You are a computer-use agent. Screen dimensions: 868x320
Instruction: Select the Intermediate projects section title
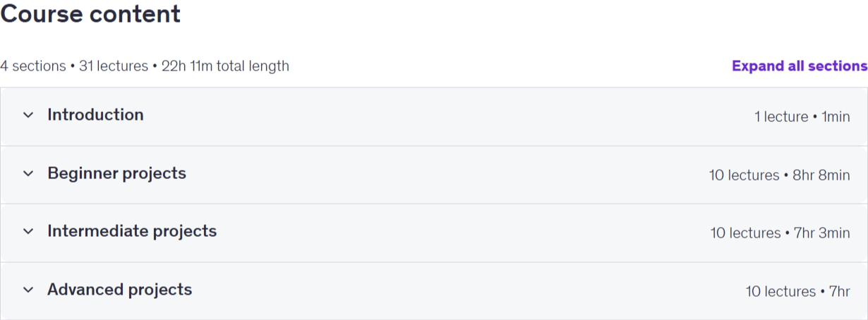[132, 231]
